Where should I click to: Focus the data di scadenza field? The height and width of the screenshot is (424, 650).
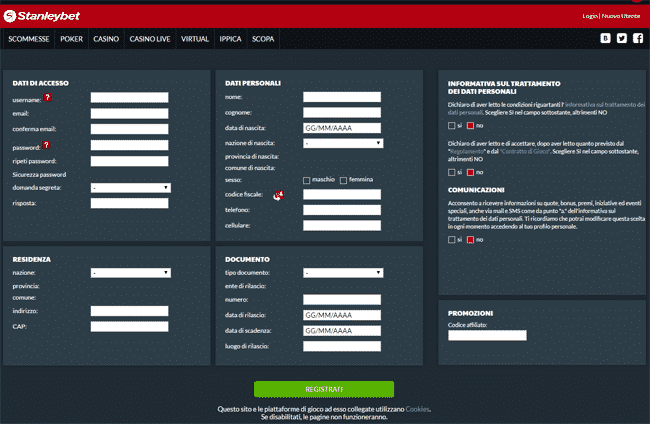342,331
